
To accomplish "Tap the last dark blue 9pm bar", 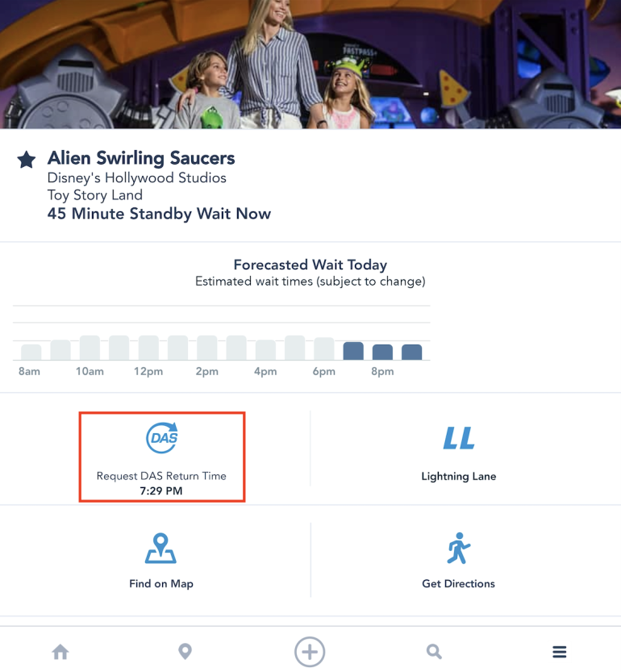I will pos(412,353).
